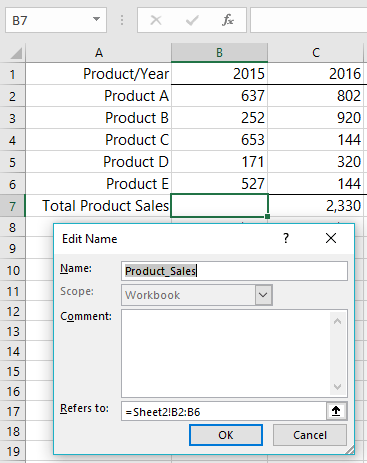Open the Scope Workbook dropdown

pos(263,295)
